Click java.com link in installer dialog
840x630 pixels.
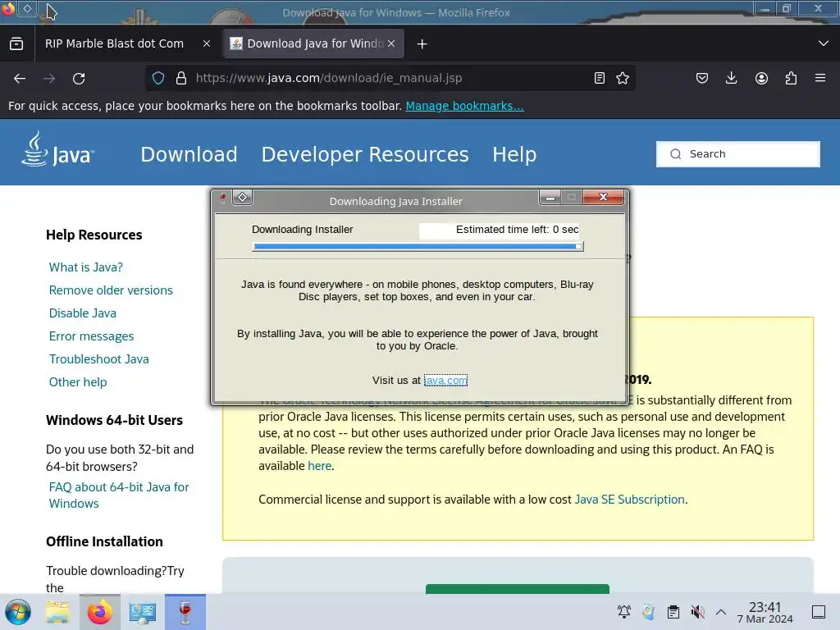point(445,381)
